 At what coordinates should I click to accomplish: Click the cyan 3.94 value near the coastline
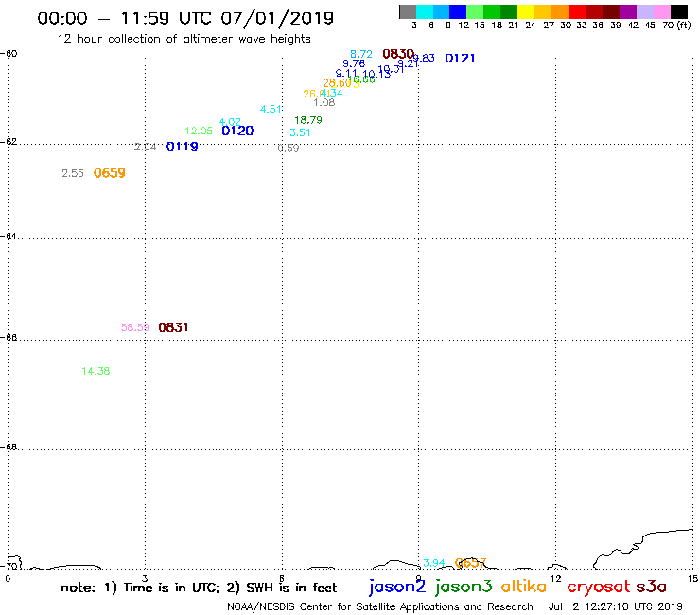point(434,563)
